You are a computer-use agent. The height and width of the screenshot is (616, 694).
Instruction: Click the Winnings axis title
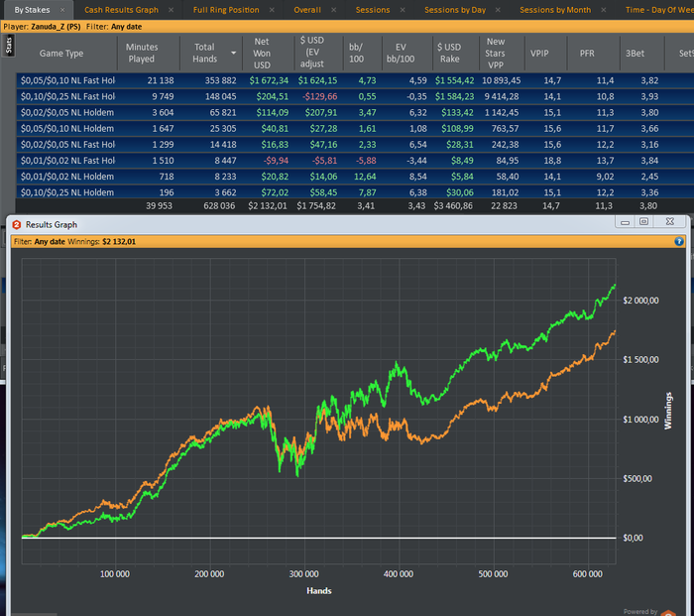[668, 411]
